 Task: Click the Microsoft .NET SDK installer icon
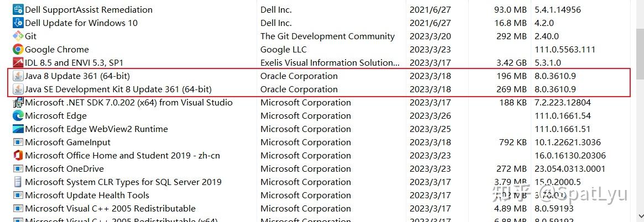pos(18,102)
